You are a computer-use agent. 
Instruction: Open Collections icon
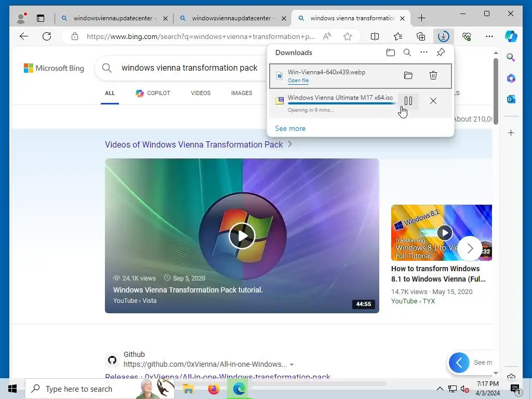point(421,36)
